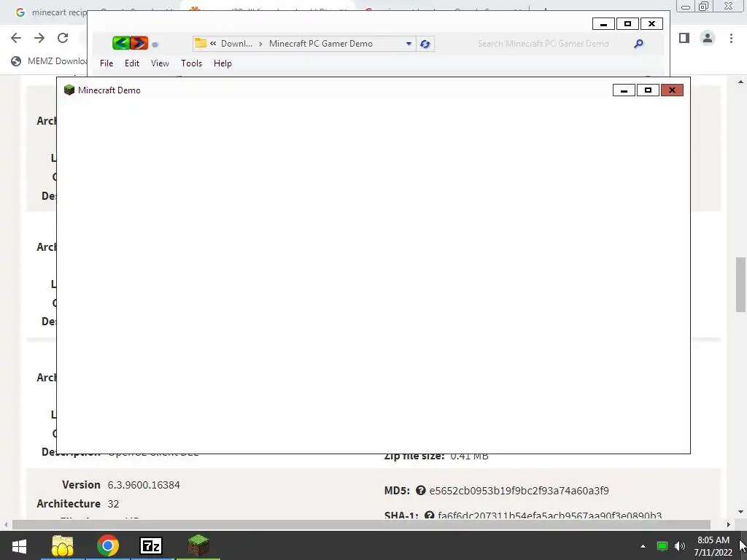Open the explorer Edit menu

pos(132,63)
